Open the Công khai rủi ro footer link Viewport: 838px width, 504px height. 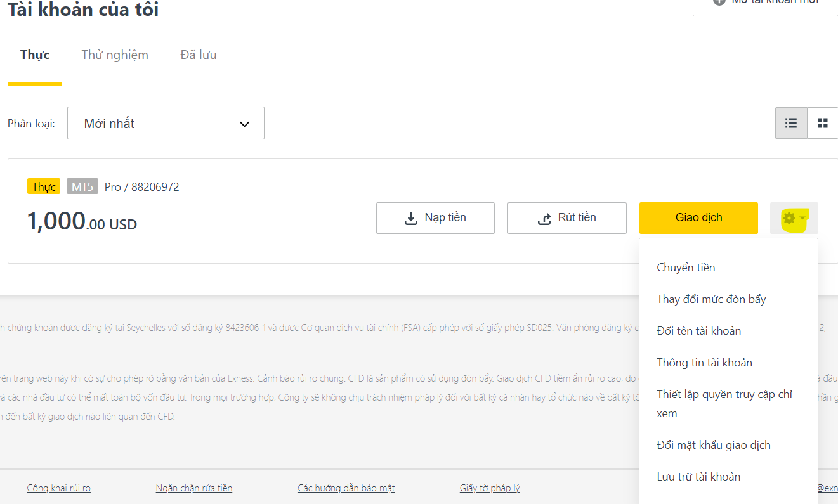[58, 488]
